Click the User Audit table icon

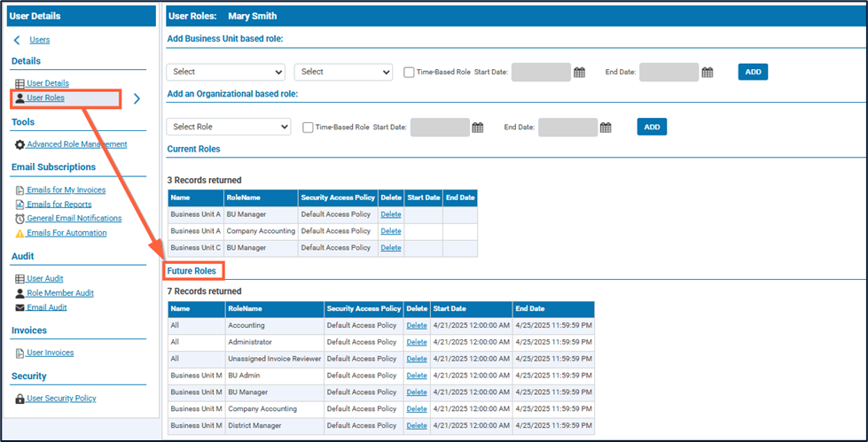20,279
